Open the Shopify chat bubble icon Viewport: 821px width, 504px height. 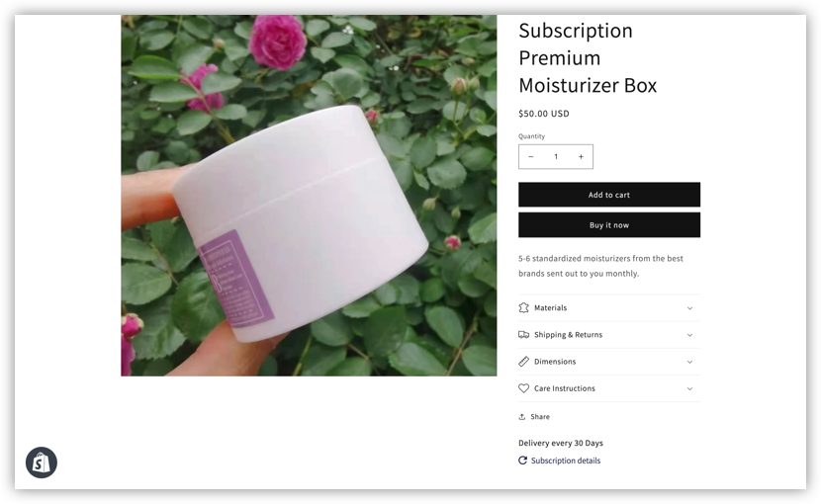click(x=42, y=462)
